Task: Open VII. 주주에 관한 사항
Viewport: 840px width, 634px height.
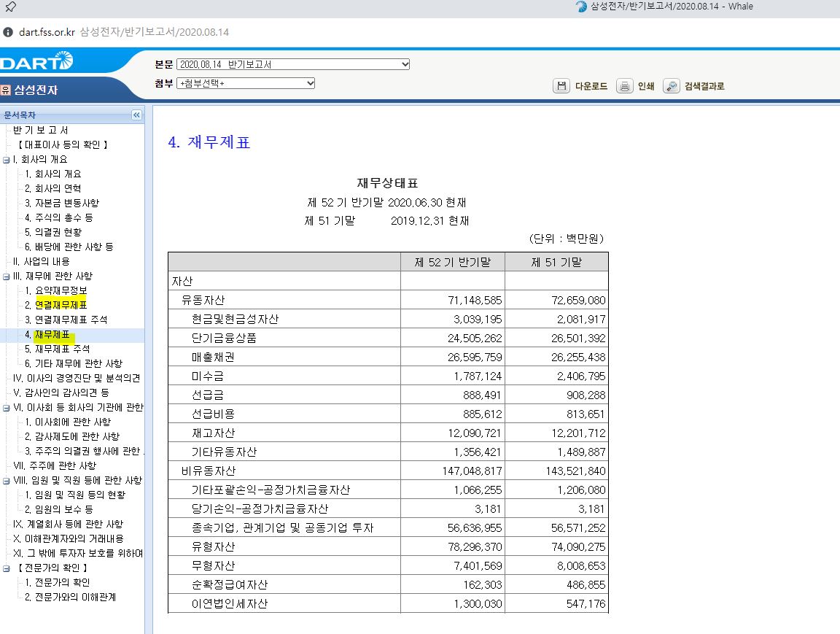Action: coord(55,465)
